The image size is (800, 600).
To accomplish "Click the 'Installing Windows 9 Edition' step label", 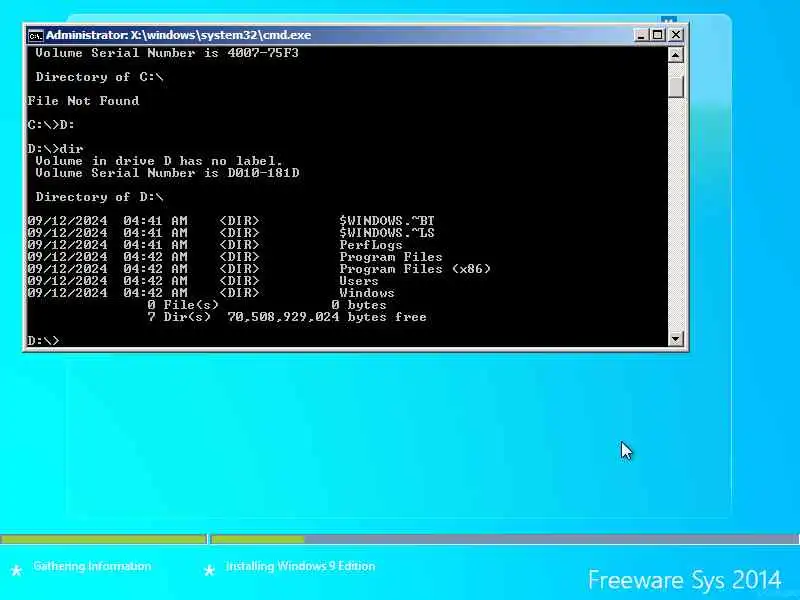I will [301, 566].
